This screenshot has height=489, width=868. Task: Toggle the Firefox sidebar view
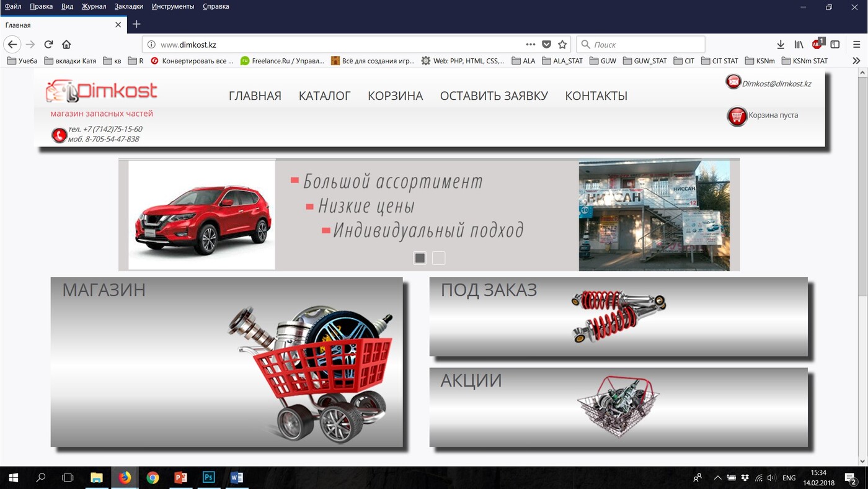point(835,45)
